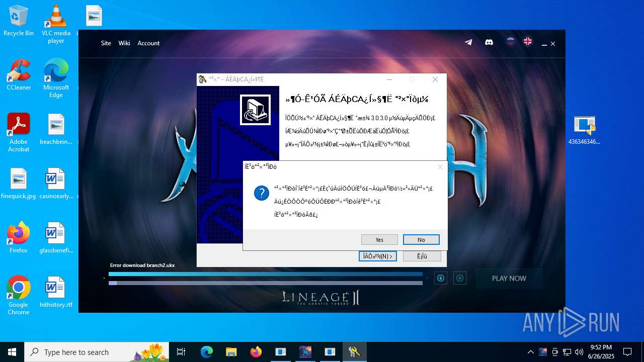Open Microsoft Edge desktop shortcut

coord(56,78)
